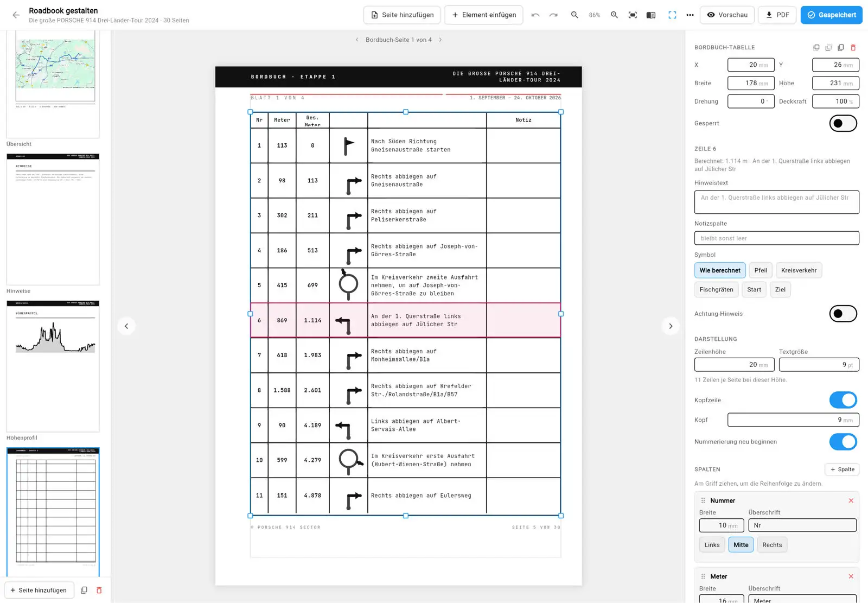The height and width of the screenshot is (603, 868).
Task: Click the Gespeichert status button
Action: coord(831,15)
